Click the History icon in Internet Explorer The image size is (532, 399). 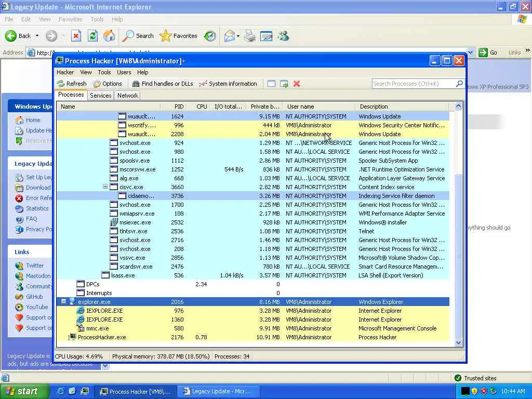(210, 36)
